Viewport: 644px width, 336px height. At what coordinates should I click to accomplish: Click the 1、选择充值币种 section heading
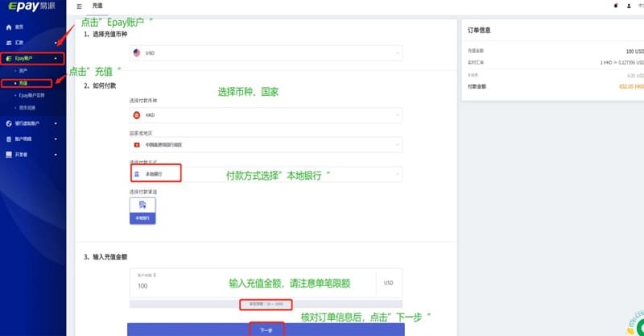point(105,35)
